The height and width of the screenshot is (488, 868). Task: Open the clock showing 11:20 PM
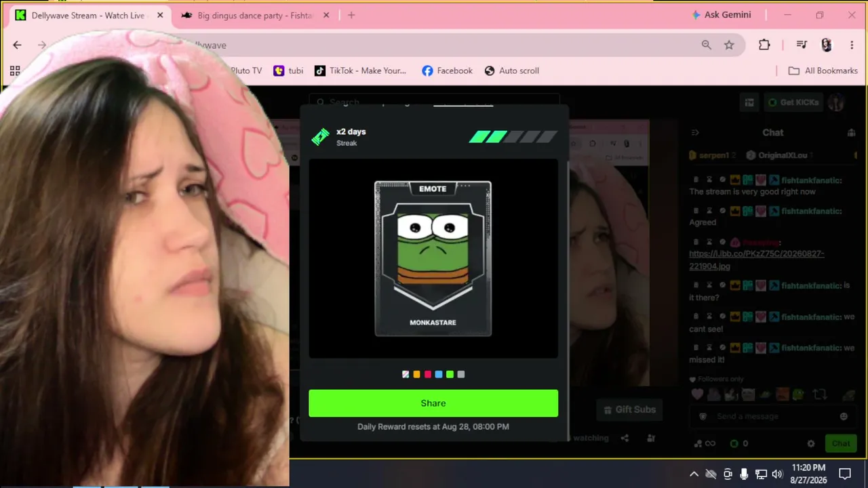(808, 474)
